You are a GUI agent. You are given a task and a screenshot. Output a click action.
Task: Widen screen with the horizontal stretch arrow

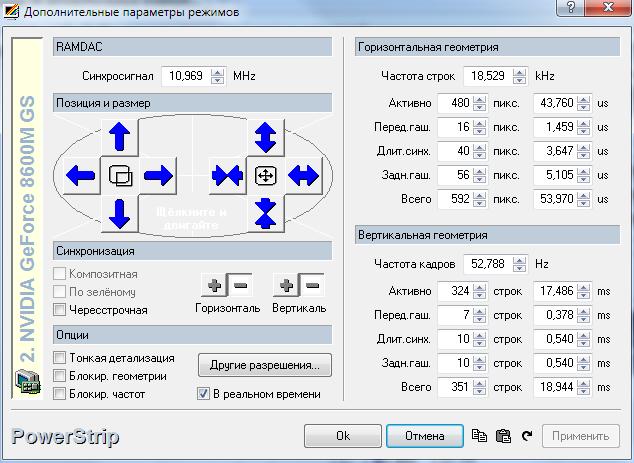303,176
